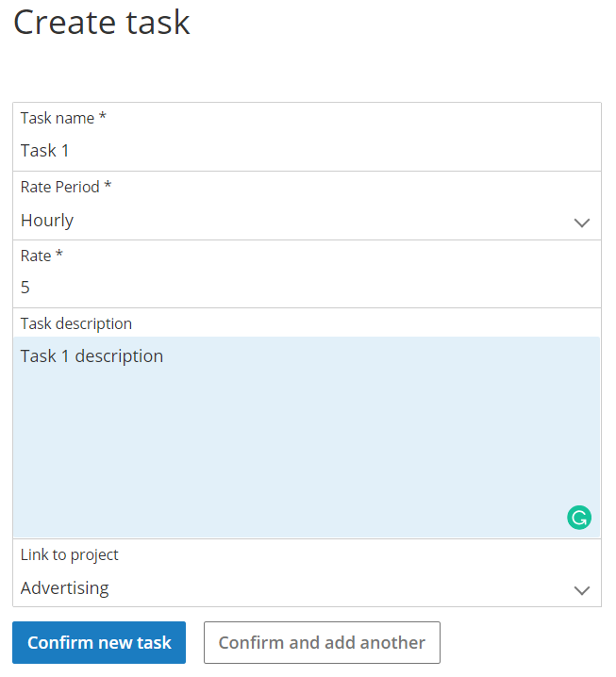Screen dimensions: 616x677
Task: Click the Rate Period label
Action: pos(66,187)
